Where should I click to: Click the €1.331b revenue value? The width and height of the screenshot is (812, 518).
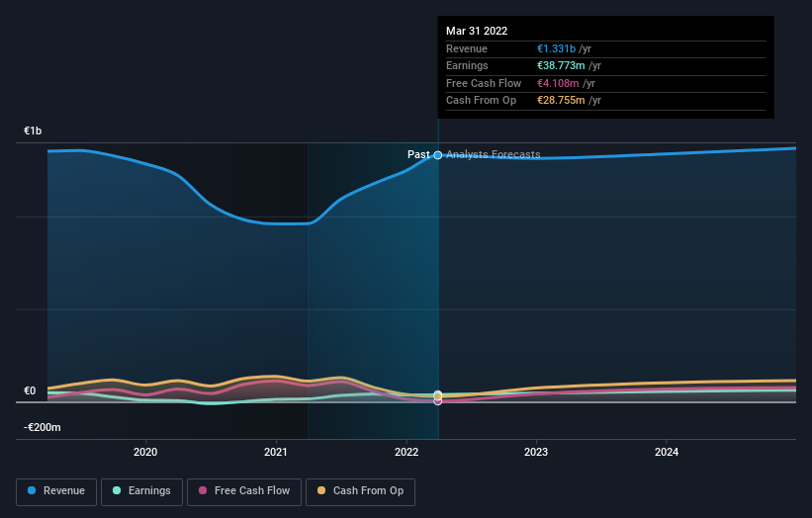tap(556, 48)
